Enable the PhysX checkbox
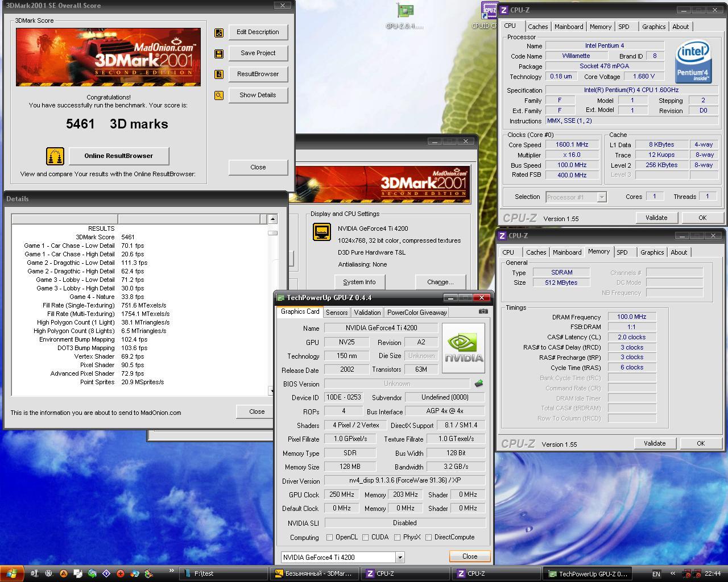Image resolution: width=728 pixels, height=582 pixels. point(397,537)
